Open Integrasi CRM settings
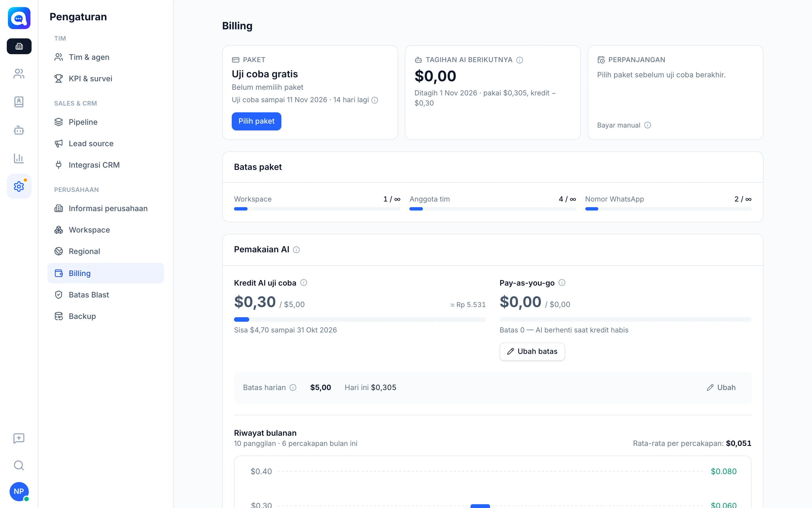 (x=106, y=165)
